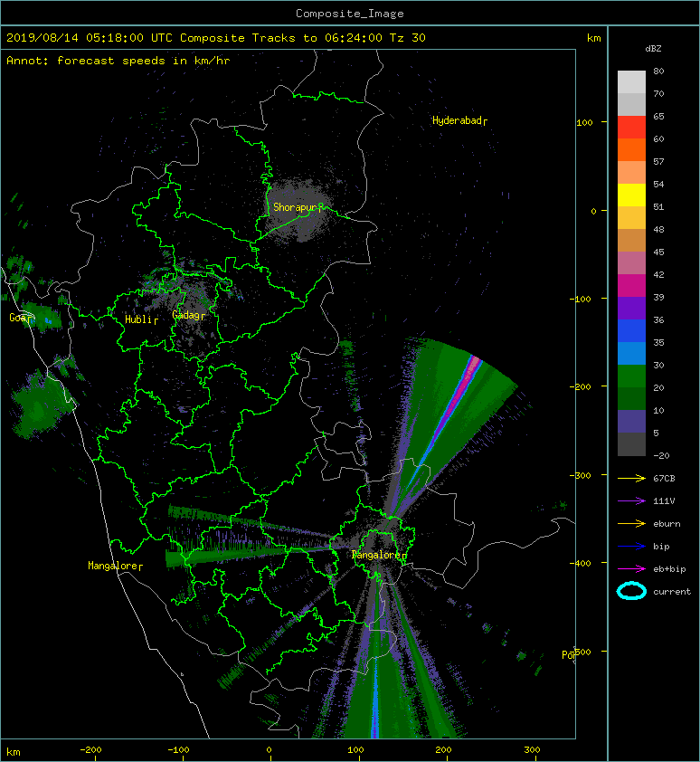The width and height of the screenshot is (700, 762).
Task: Click the gold 48-51 dBZ swatch
Action: point(631,218)
